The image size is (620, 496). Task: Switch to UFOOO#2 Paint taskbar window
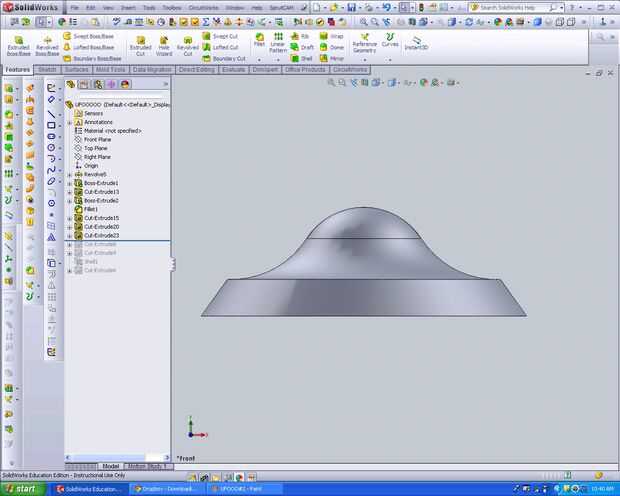click(244, 489)
